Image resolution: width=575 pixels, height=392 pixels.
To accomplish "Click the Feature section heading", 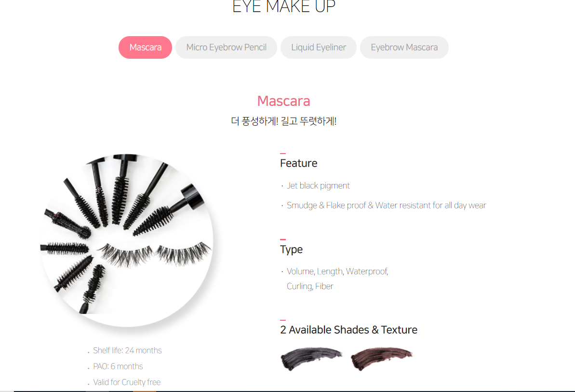I will [x=298, y=163].
